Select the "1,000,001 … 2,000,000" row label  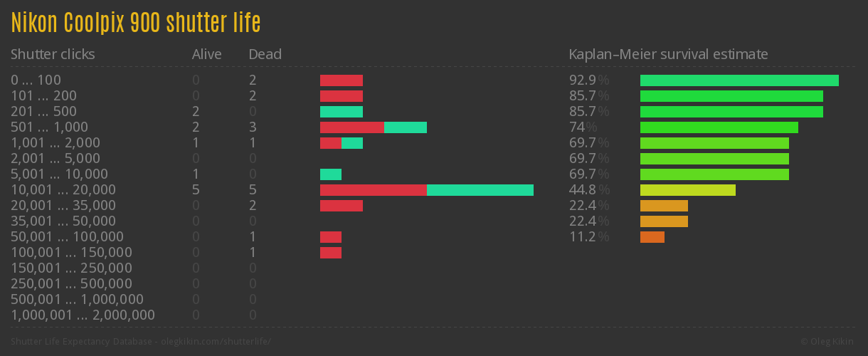tap(83, 315)
